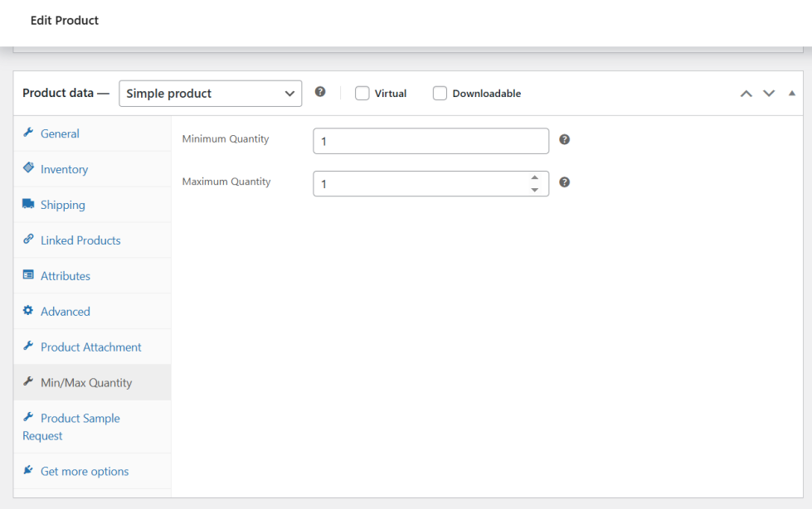The height and width of the screenshot is (509, 812).
Task: Tick the Downloadable checkbox
Action: [440, 94]
